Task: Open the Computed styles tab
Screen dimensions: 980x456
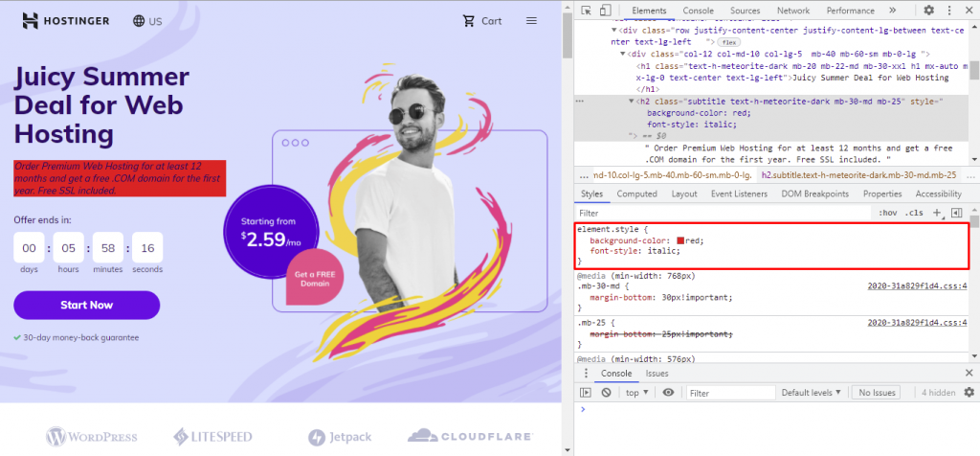Action: point(636,194)
